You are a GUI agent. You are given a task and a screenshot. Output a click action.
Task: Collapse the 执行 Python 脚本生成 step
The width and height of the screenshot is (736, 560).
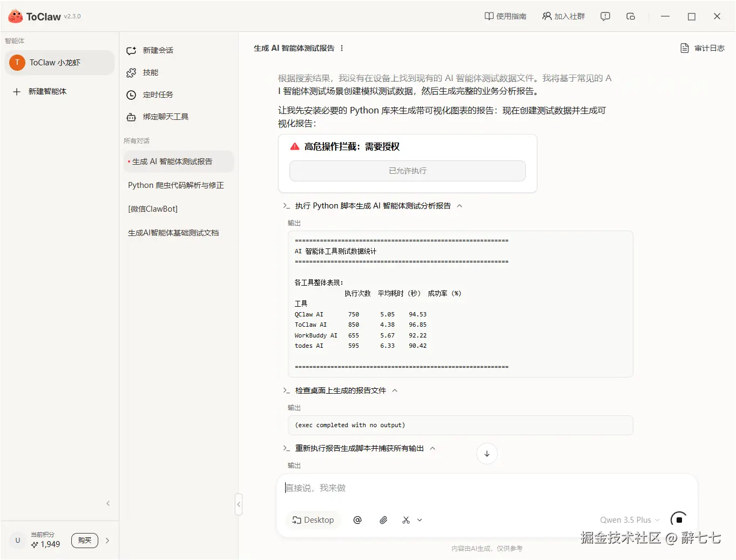(460, 206)
